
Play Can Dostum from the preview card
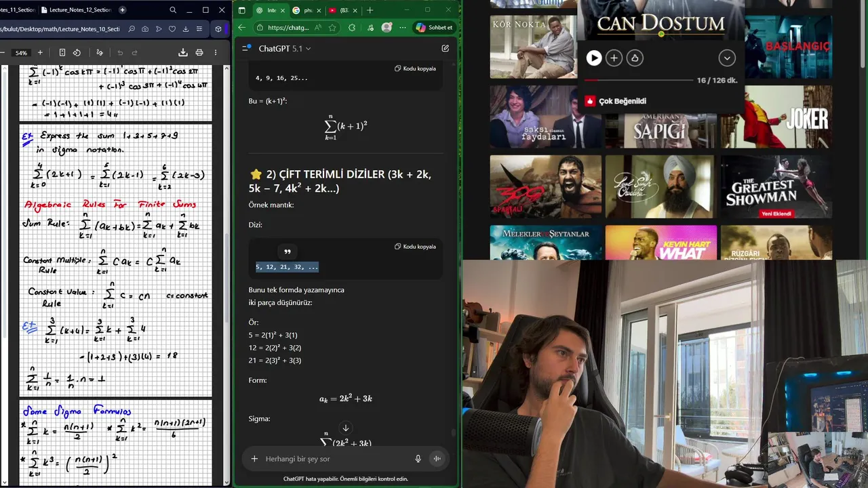point(594,58)
